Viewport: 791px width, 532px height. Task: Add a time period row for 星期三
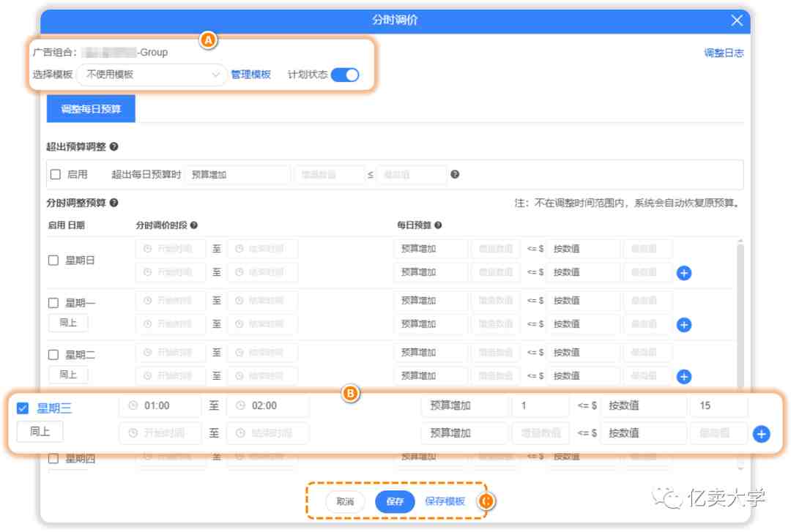761,434
